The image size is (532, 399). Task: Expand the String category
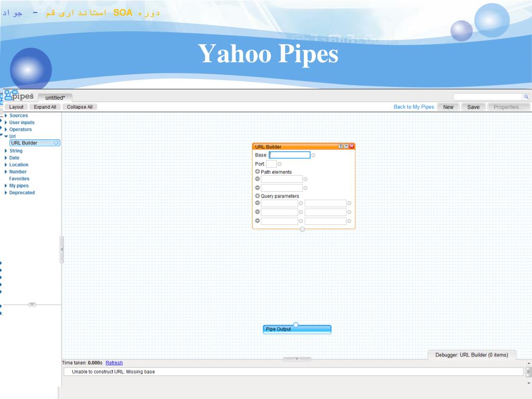6,151
